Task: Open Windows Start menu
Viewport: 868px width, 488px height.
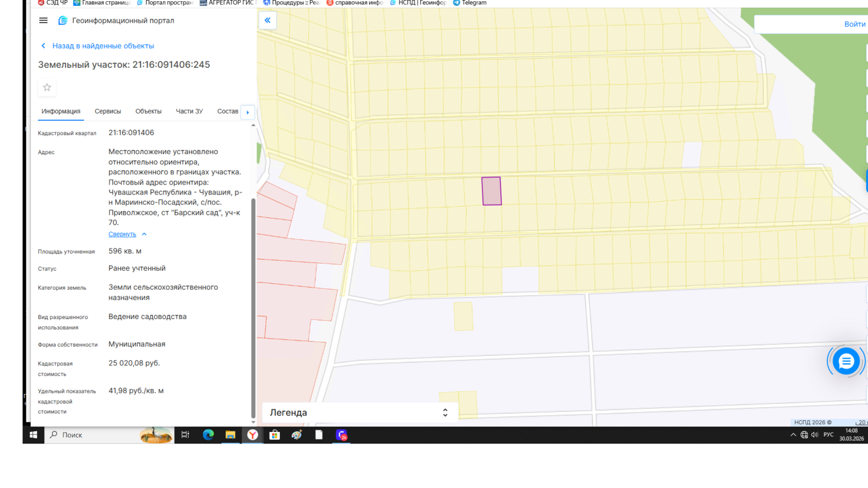Action: pyautogui.click(x=33, y=435)
